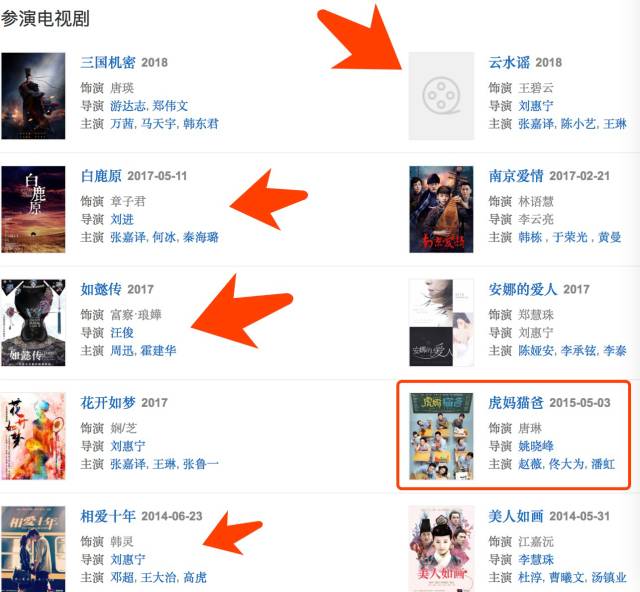Open the 花开如梦 poster thumbnail

[x=33, y=436]
